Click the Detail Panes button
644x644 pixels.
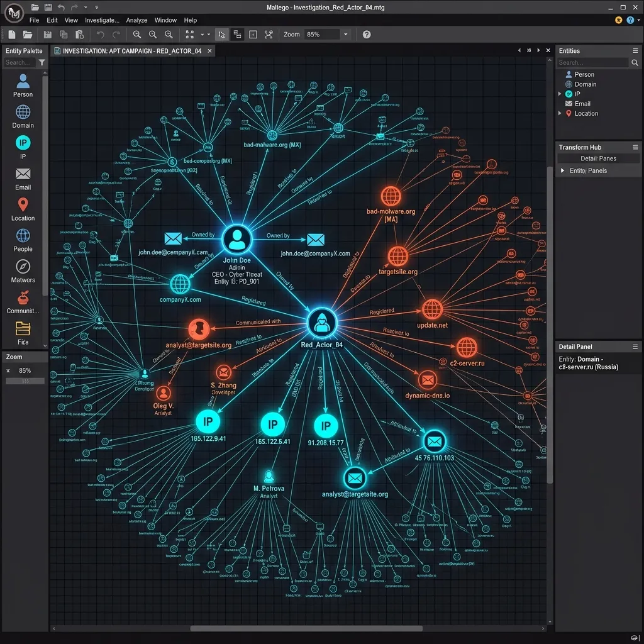click(x=599, y=158)
